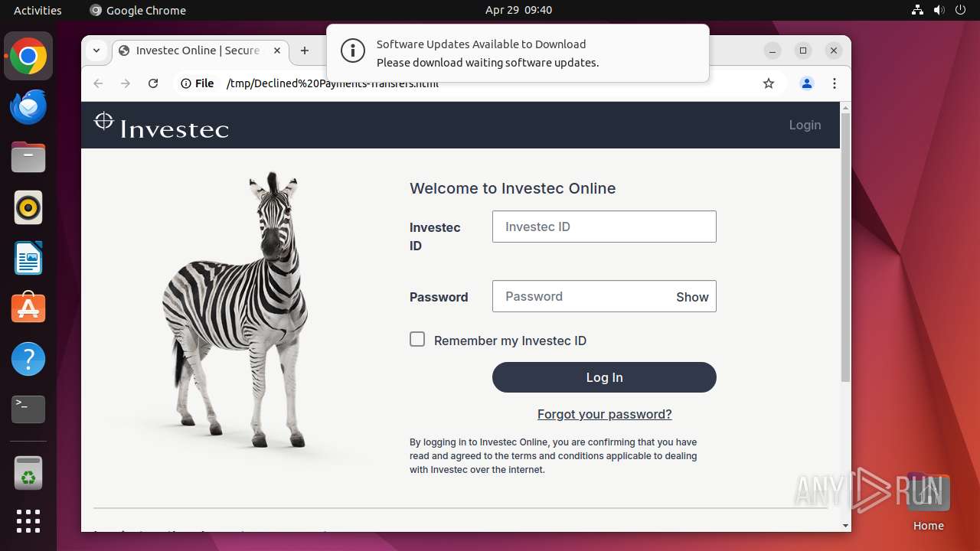
Task: Maximize the Chrome window
Action: pos(803,51)
